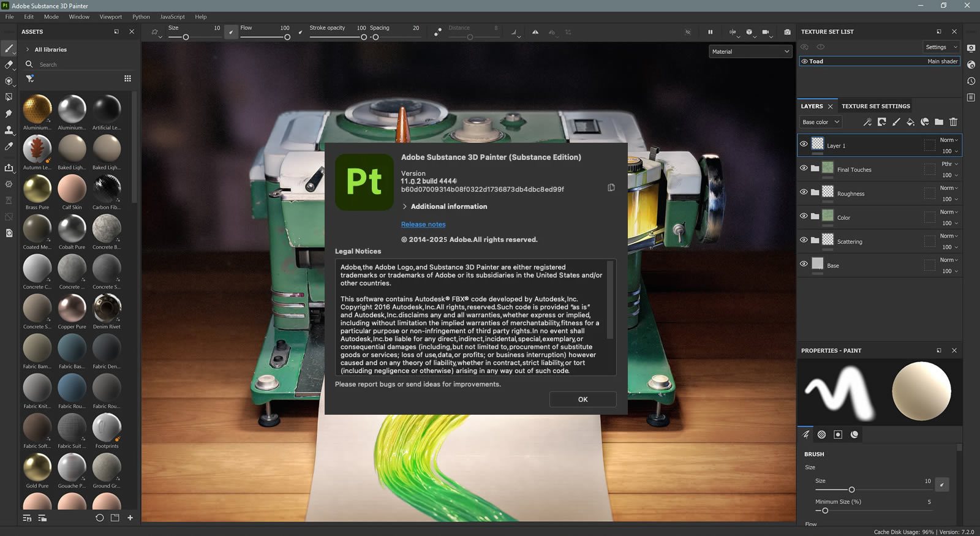Select the Material picker eyedropper
This screenshot has width=980, height=536.
point(9,146)
